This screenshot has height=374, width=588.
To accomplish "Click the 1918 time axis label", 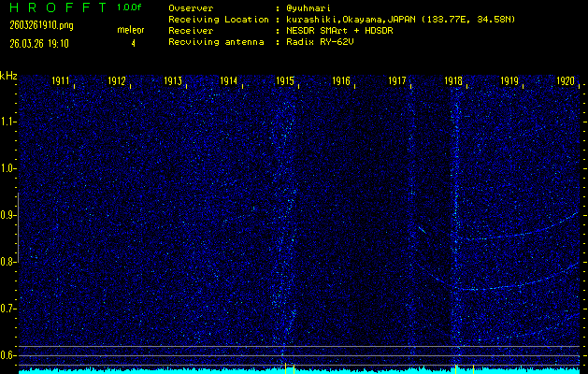I will (453, 81).
